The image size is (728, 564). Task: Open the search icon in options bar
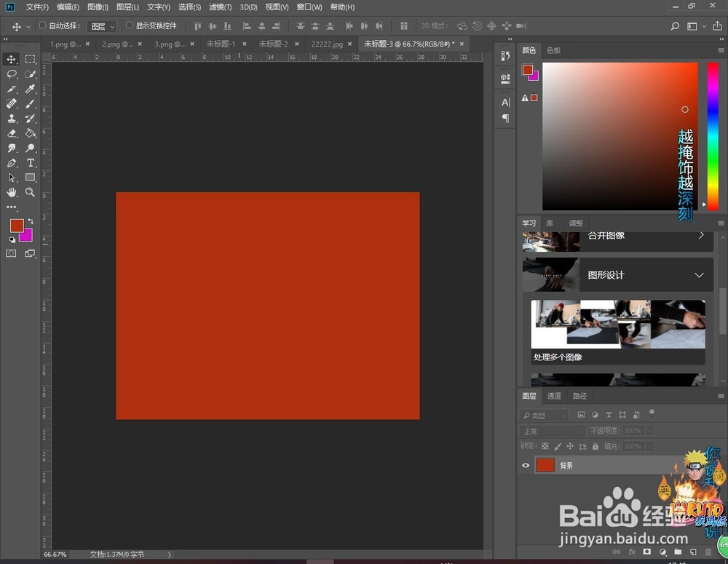point(675,26)
